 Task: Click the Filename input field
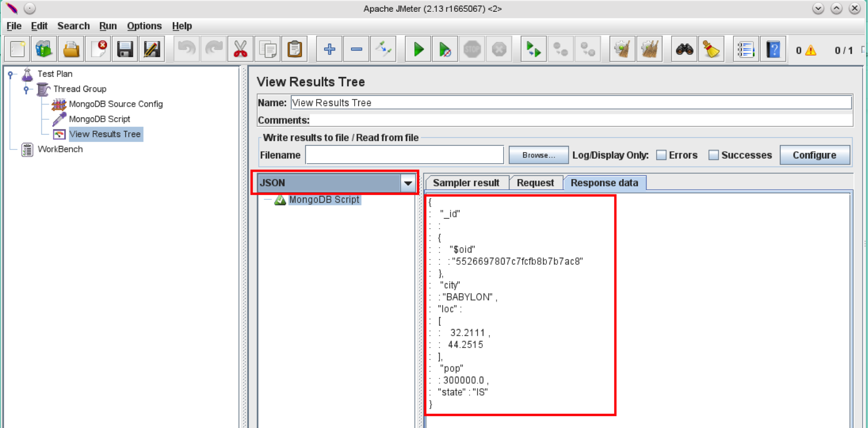point(405,155)
